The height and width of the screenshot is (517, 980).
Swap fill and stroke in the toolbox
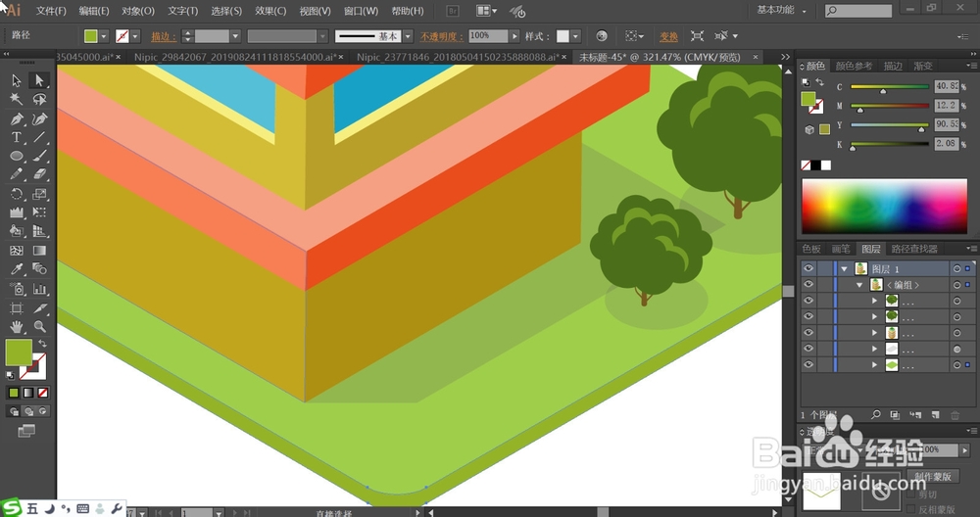42,344
